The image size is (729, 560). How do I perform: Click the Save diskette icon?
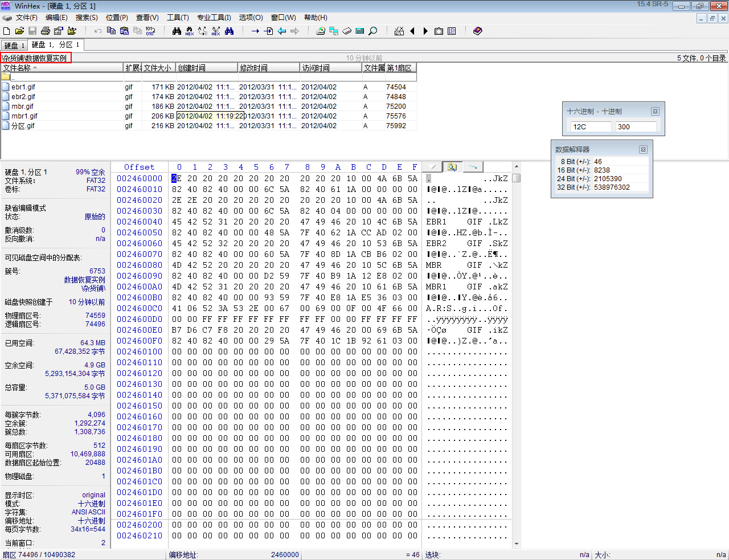pyautogui.click(x=32, y=31)
